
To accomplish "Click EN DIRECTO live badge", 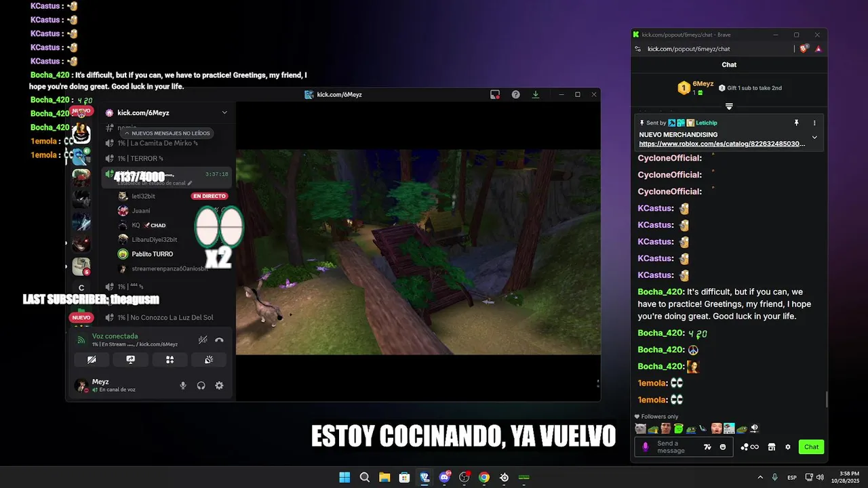I will [210, 196].
